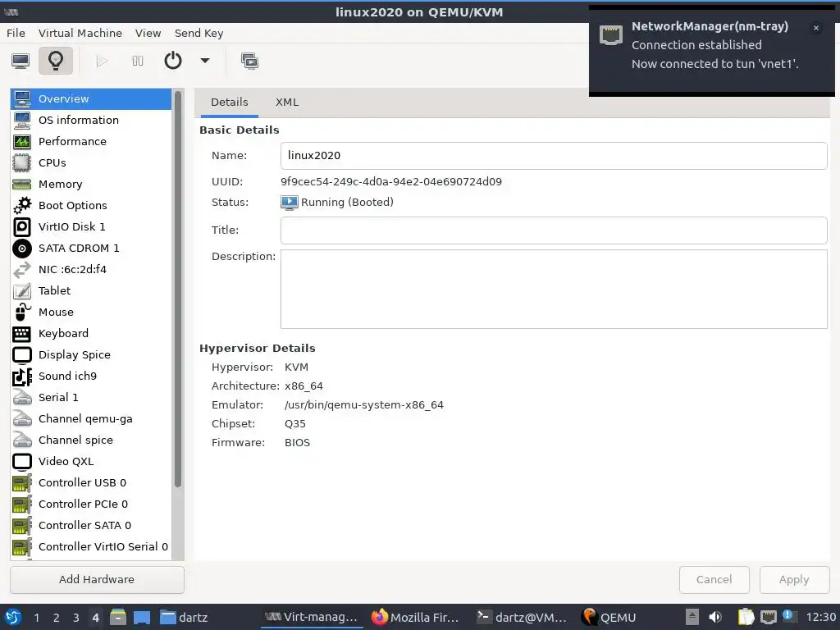Select the Display Spice monitor icon
This screenshot has width=840, height=630.
pyautogui.click(x=22, y=354)
